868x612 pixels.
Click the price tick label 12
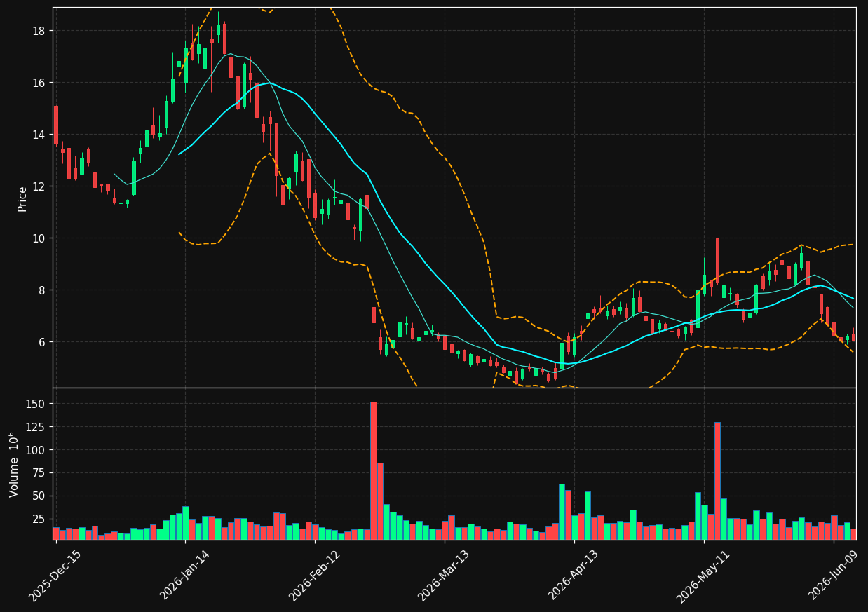tap(39, 186)
